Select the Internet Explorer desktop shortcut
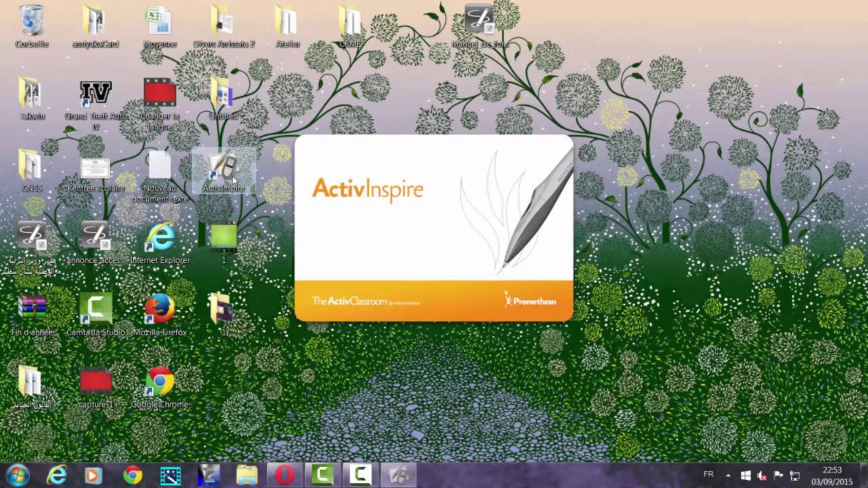The height and width of the screenshot is (488, 868). click(160, 243)
